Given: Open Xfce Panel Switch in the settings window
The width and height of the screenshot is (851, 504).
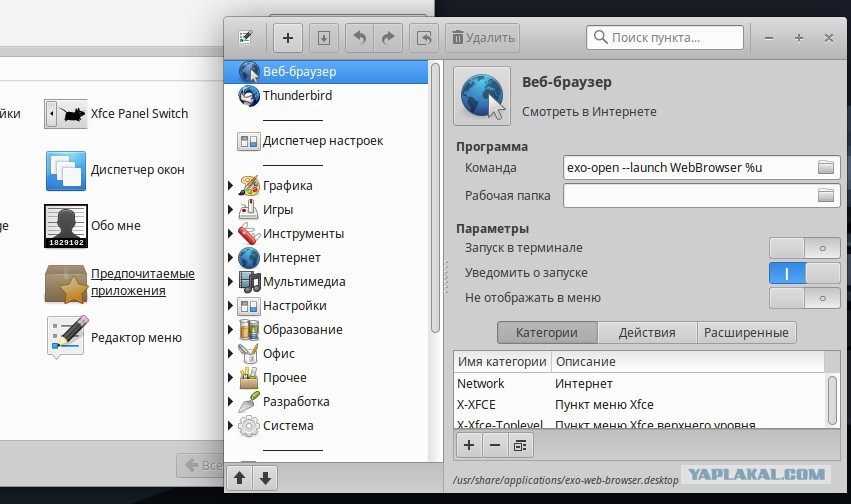Looking at the screenshot, I should click(x=117, y=114).
